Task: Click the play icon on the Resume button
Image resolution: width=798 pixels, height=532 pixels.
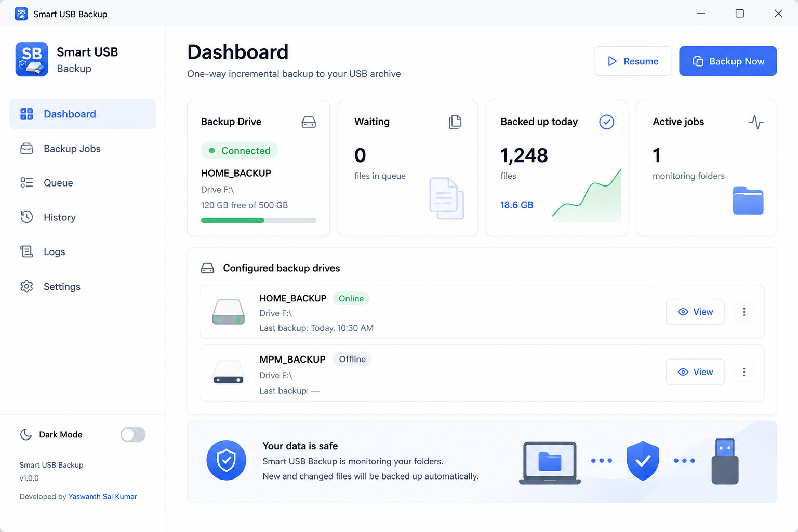Action: tap(613, 61)
